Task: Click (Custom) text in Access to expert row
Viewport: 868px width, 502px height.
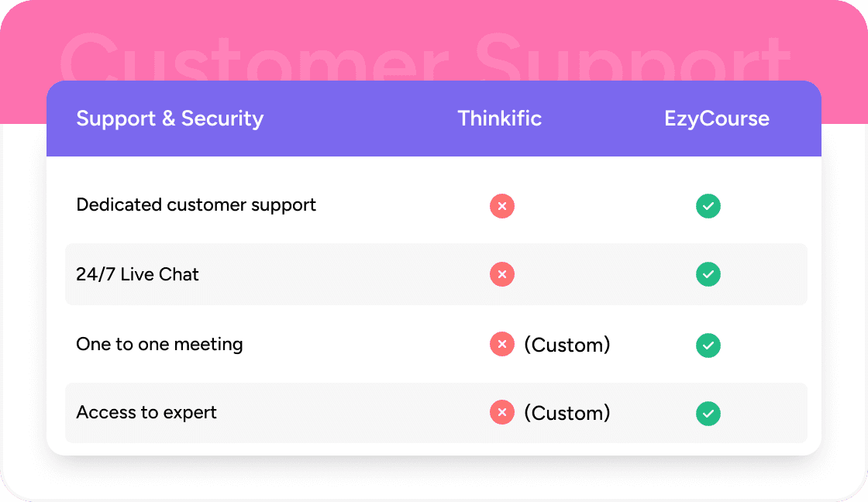Action: tap(567, 413)
